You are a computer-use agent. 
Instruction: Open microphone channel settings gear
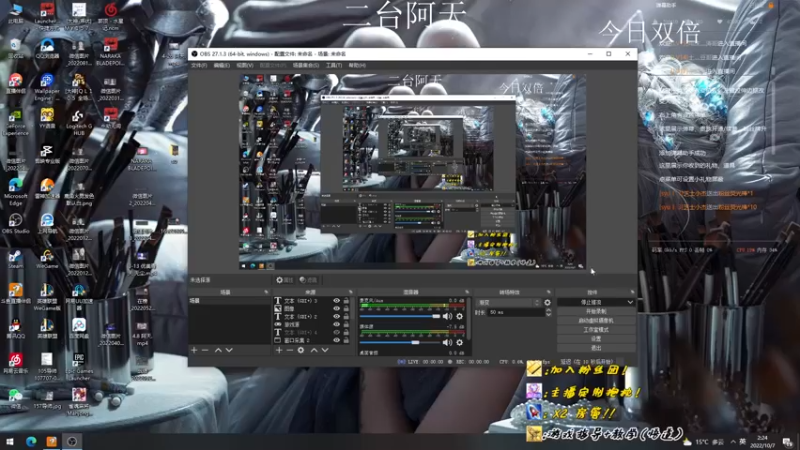point(460,316)
